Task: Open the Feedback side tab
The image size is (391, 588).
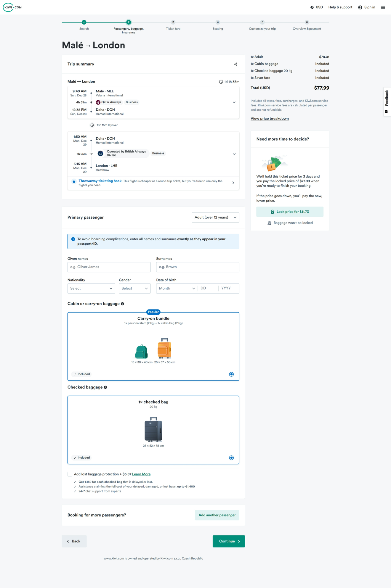Action: 387,102
